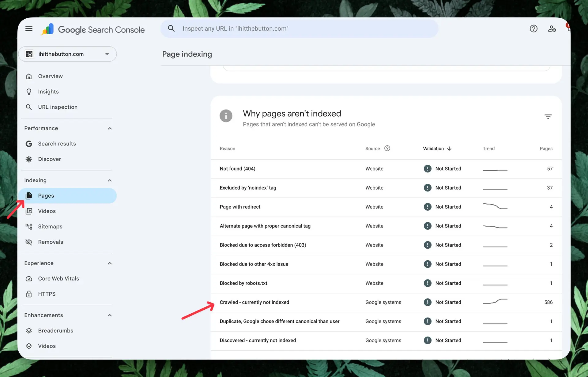Click the Discover asterisk icon

pyautogui.click(x=29, y=159)
